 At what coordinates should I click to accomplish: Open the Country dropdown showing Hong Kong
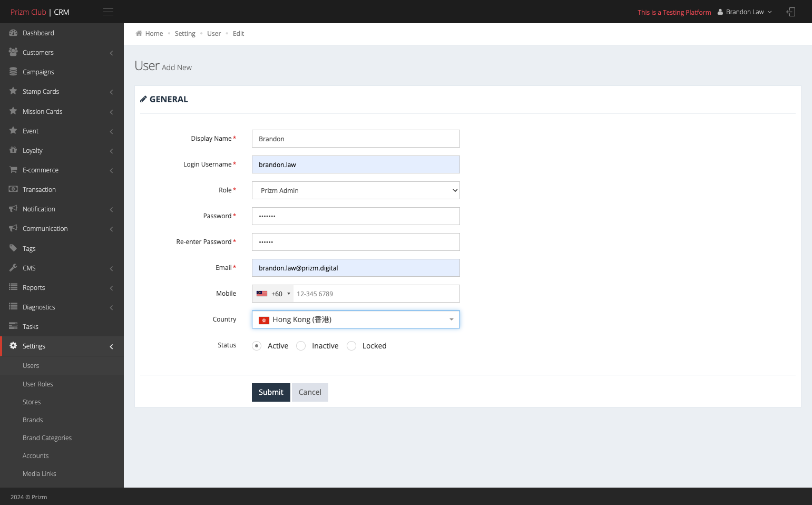356,319
